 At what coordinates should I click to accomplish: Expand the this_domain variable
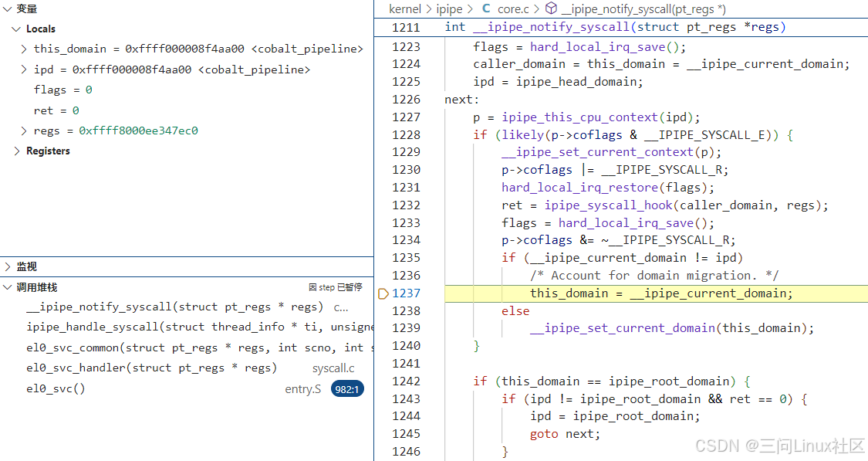23,49
